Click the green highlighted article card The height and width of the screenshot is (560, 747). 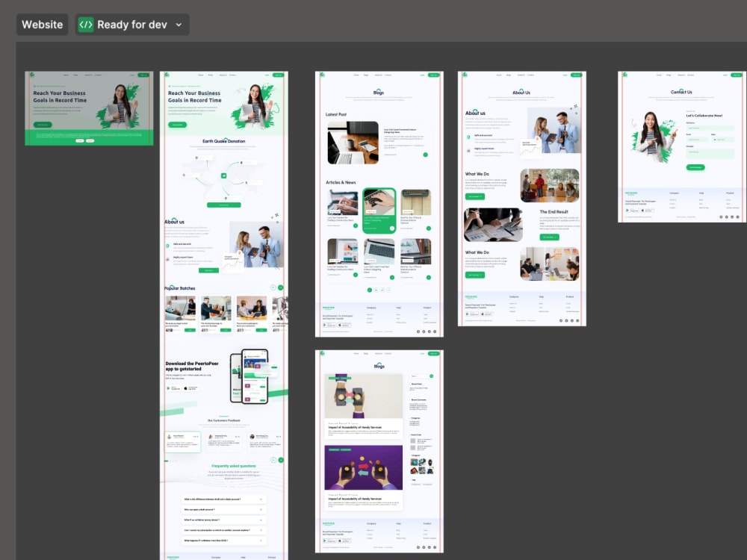point(379,210)
